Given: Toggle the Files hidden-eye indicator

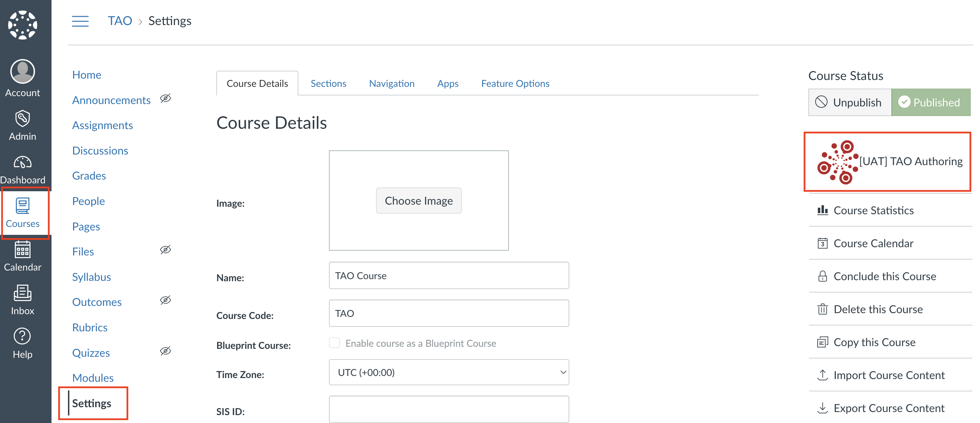Looking at the screenshot, I should (x=166, y=250).
